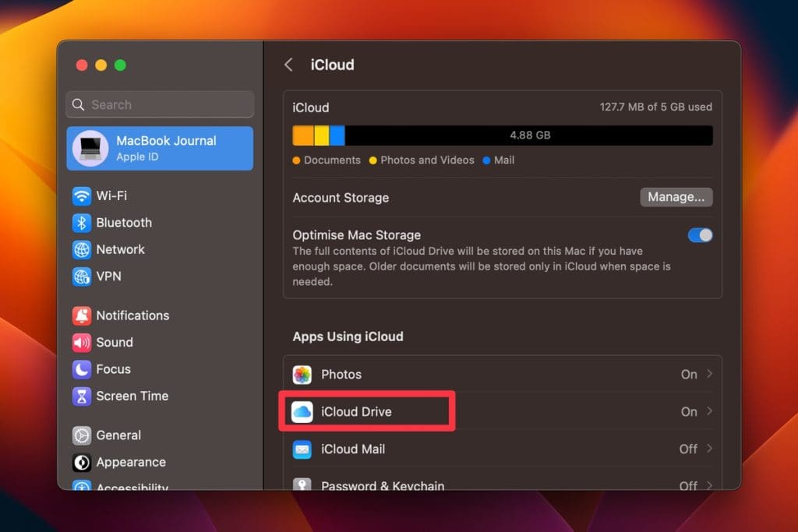Click the iCloud page title
Image resolution: width=798 pixels, height=532 pixels.
[332, 65]
